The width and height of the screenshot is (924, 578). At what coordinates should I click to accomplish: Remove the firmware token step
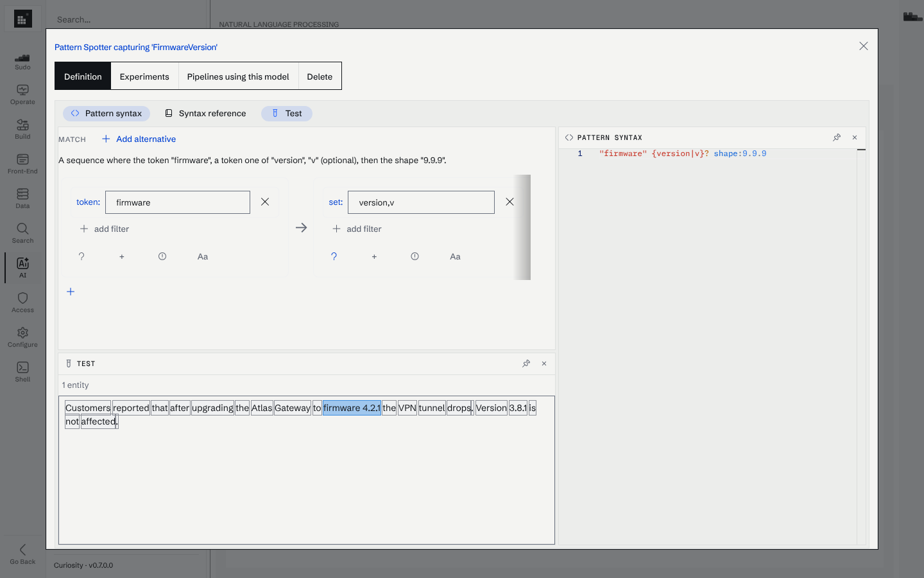265,202
